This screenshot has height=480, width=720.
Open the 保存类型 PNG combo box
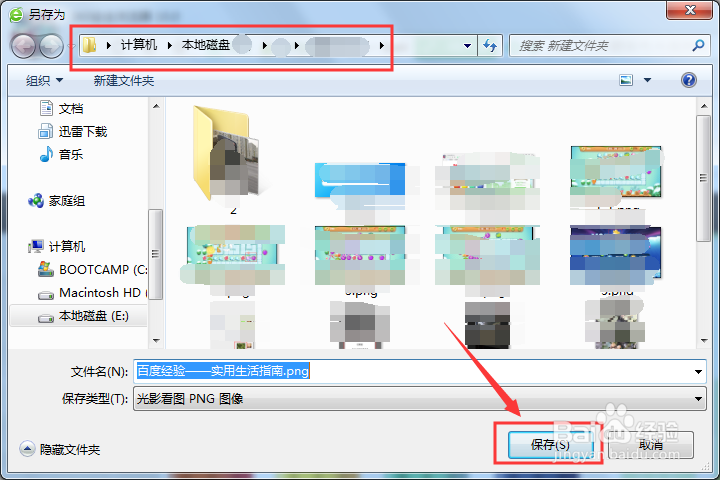(x=420, y=399)
